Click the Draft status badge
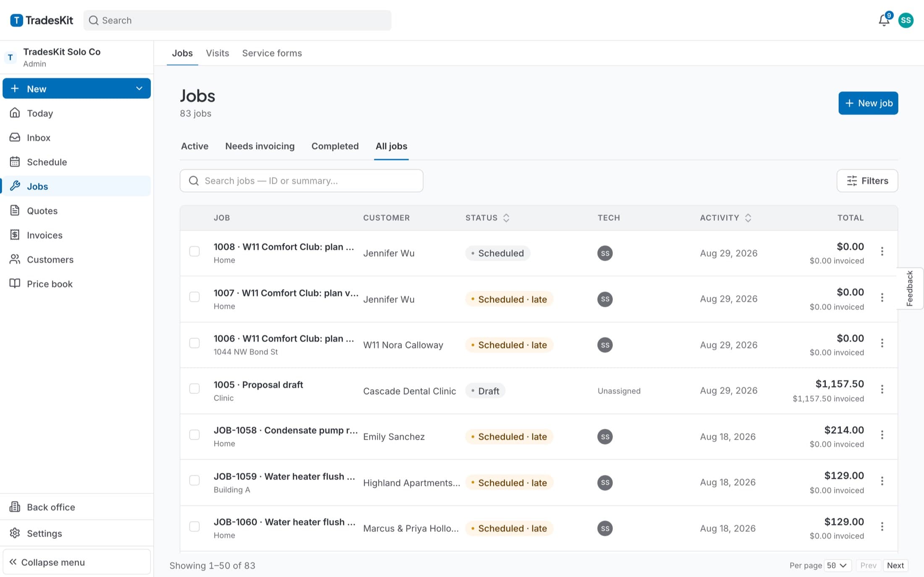The width and height of the screenshot is (924, 577). click(x=485, y=391)
